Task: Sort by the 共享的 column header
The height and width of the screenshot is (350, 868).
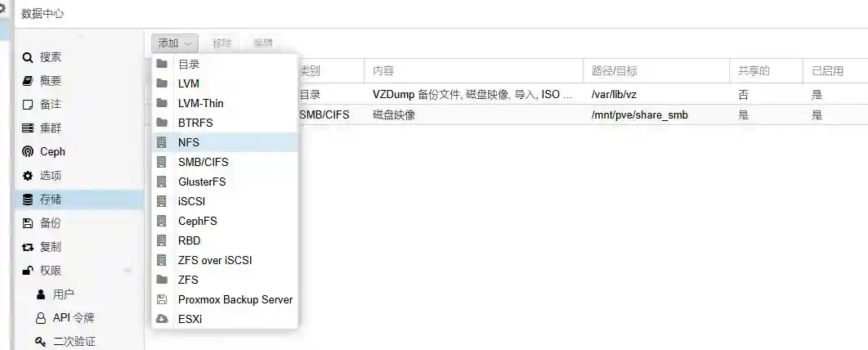Action: pyautogui.click(x=766, y=71)
